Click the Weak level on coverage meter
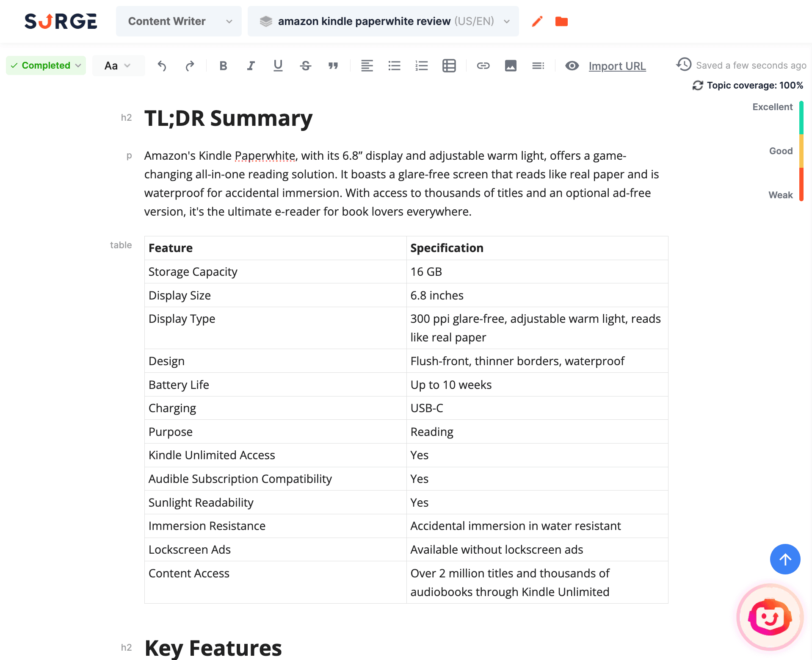This screenshot has width=812, height=660. 780,195
